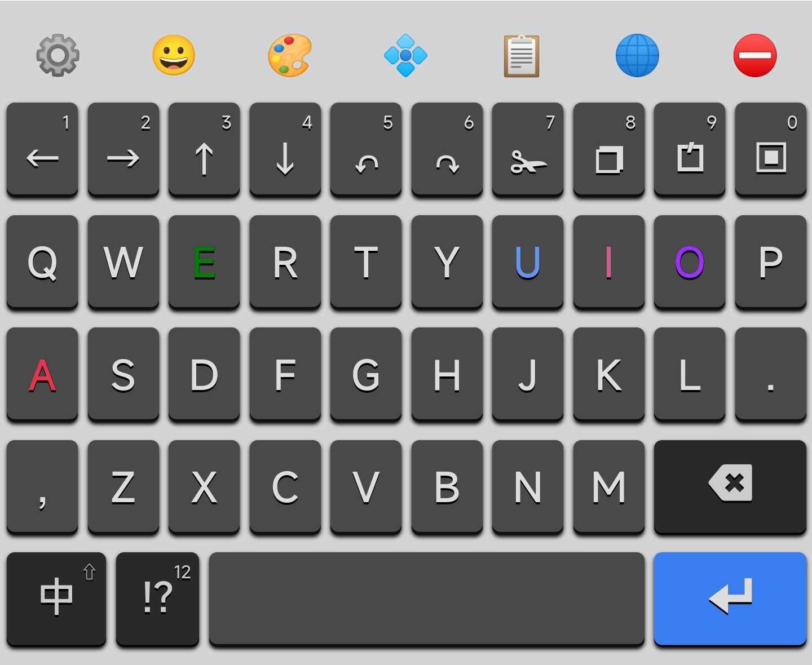
Task: Click the blue flower-shaped icon
Action: coord(405,55)
